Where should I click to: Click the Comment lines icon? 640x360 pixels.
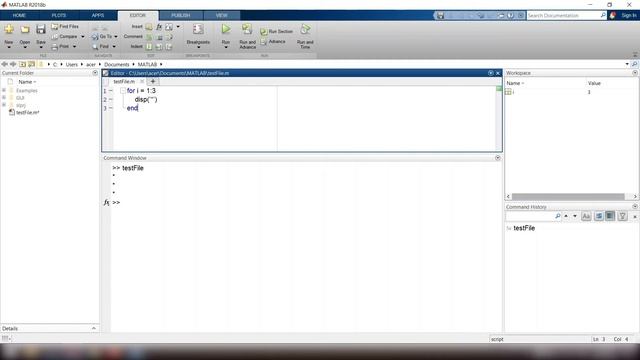point(149,37)
